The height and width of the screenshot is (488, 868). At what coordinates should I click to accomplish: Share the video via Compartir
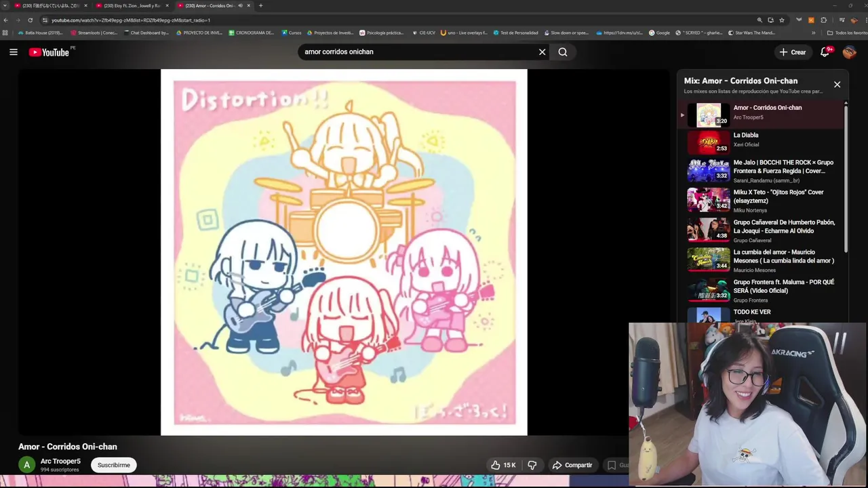pos(572,465)
